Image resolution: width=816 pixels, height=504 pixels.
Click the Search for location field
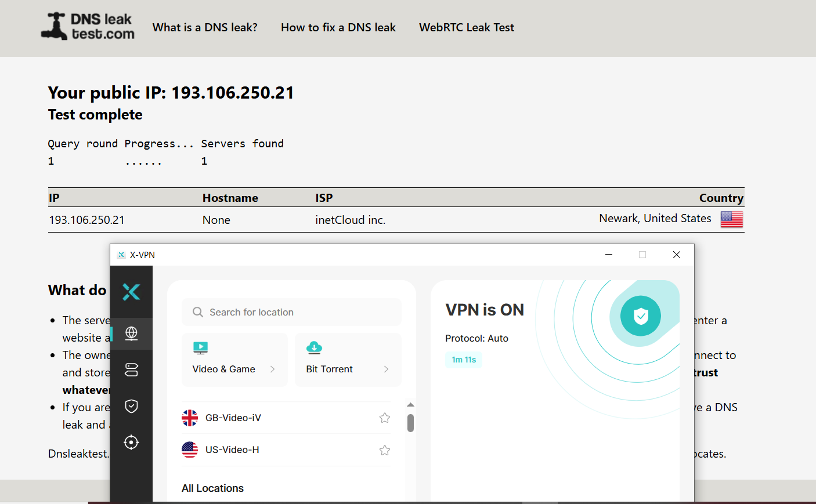coord(291,312)
